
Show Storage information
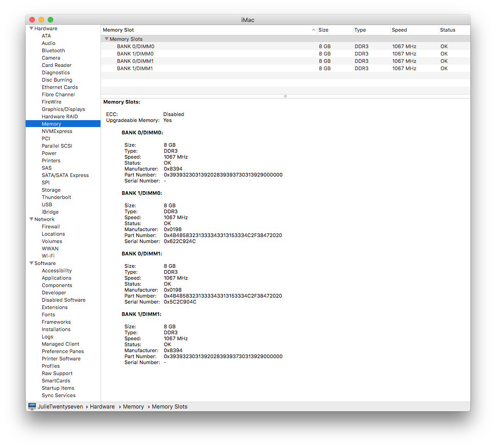pos(51,190)
